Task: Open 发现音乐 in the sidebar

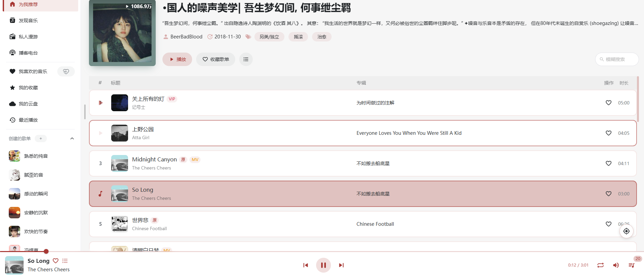Action: point(40,21)
